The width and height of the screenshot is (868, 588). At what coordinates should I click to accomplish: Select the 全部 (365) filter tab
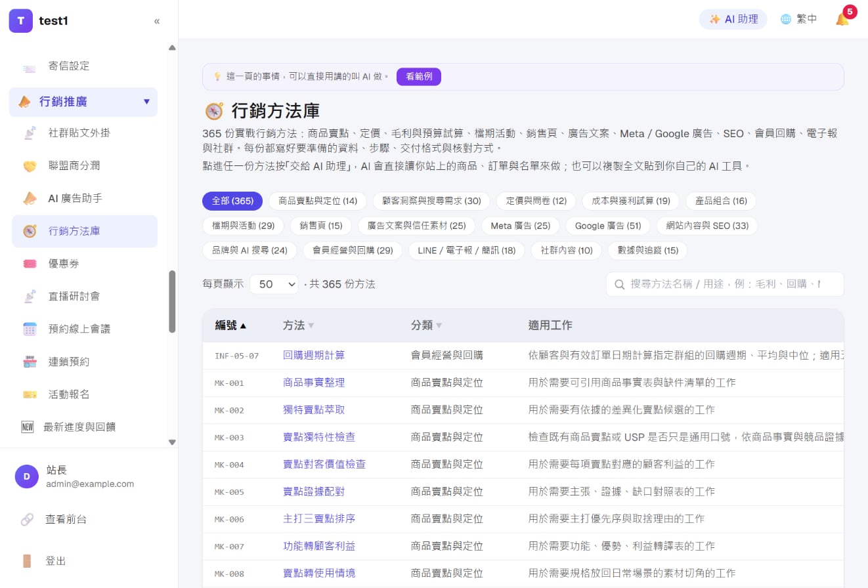[232, 201]
